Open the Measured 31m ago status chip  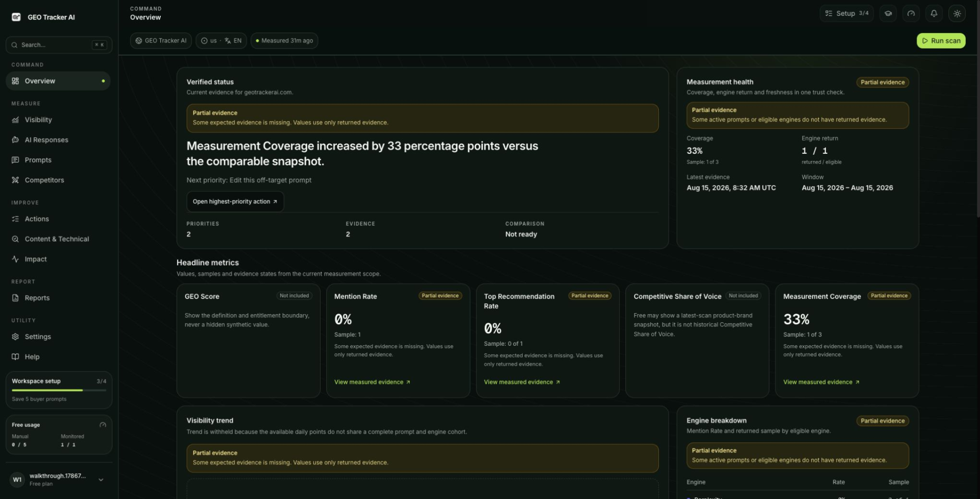pos(284,41)
